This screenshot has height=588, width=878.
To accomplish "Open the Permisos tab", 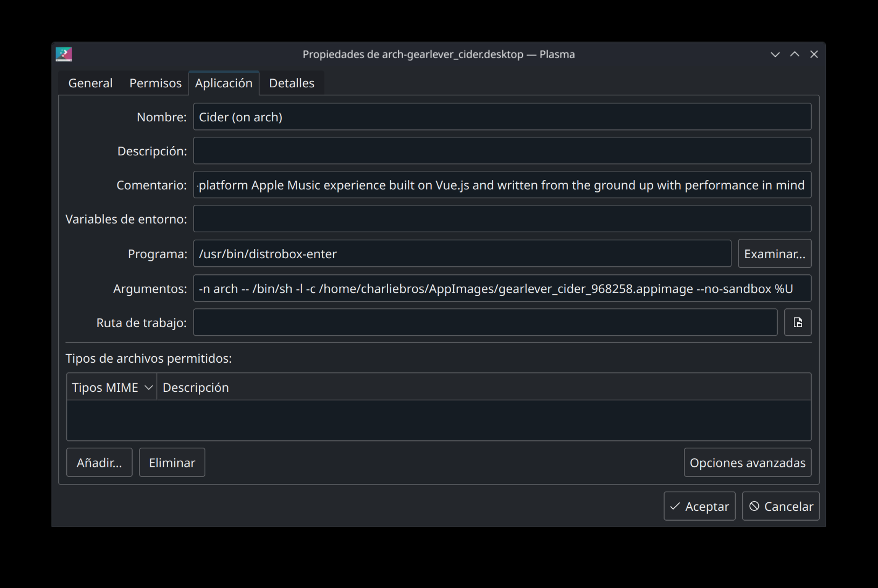I will point(155,83).
